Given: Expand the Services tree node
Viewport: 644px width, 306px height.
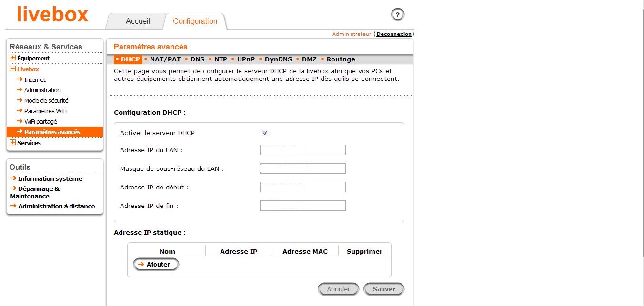Looking at the screenshot, I should 13,143.
